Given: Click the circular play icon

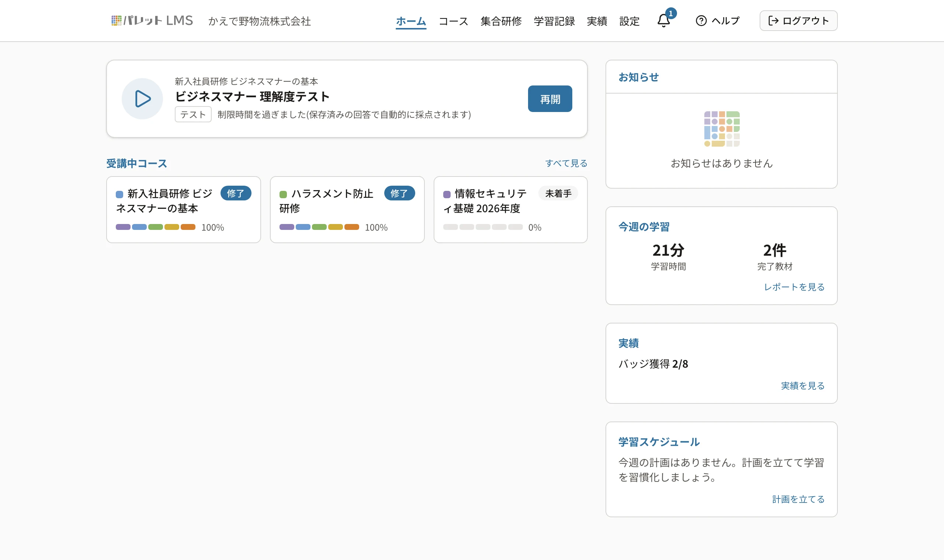Looking at the screenshot, I should coord(142,99).
